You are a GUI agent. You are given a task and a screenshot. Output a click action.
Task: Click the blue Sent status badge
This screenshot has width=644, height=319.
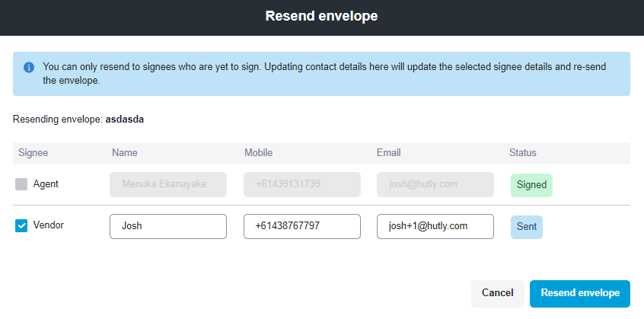(x=527, y=227)
